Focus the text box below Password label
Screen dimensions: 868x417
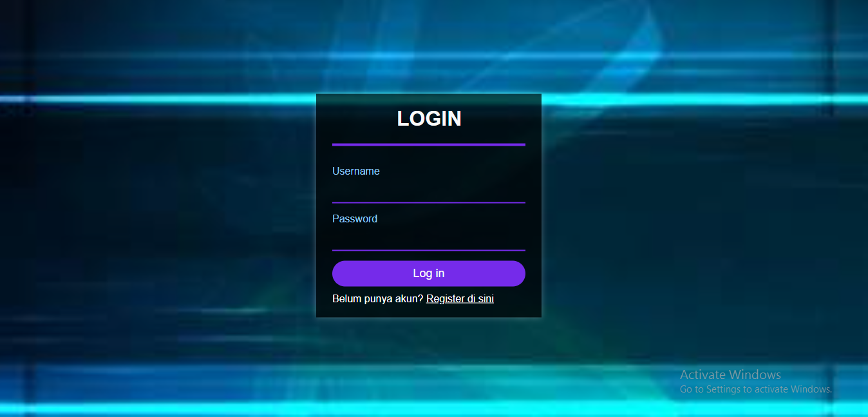[x=429, y=239]
